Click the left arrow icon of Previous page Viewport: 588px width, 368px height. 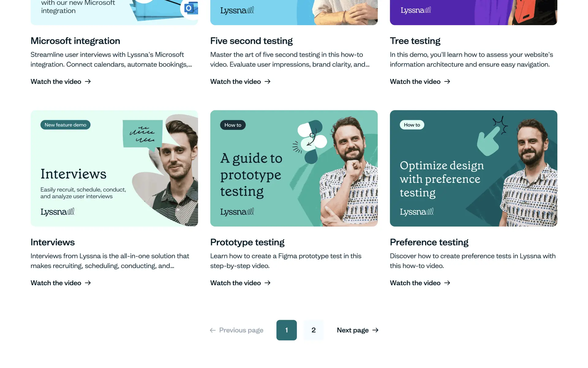213,330
